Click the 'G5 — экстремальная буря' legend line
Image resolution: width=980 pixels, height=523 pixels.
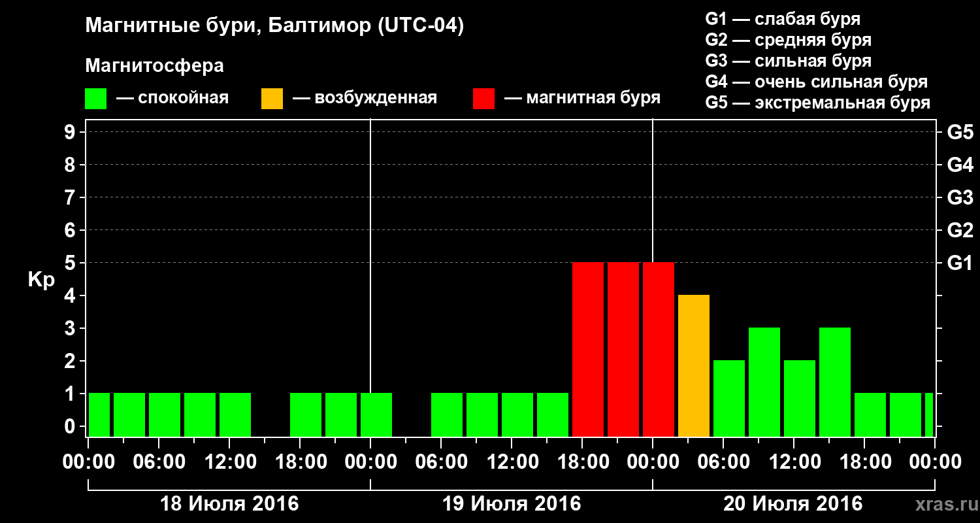[x=818, y=103]
